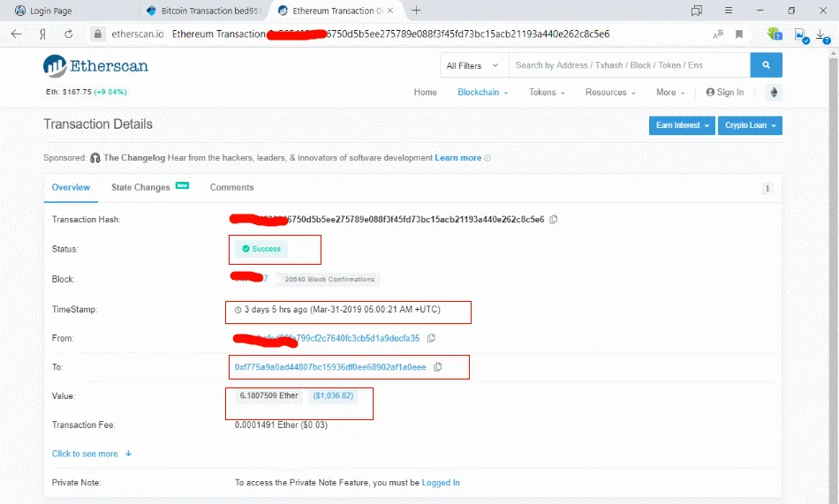This screenshot has height=504, width=839.
Task: Open the browser hamburger menu
Action: click(729, 11)
